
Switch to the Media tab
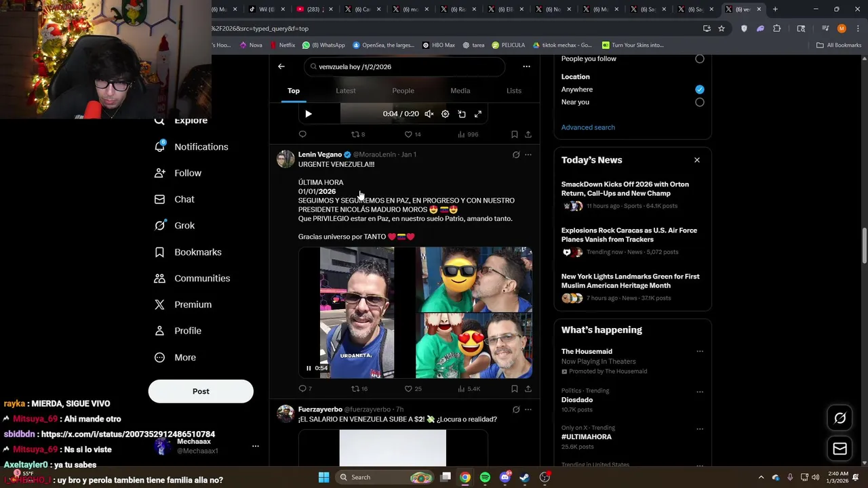tap(460, 91)
